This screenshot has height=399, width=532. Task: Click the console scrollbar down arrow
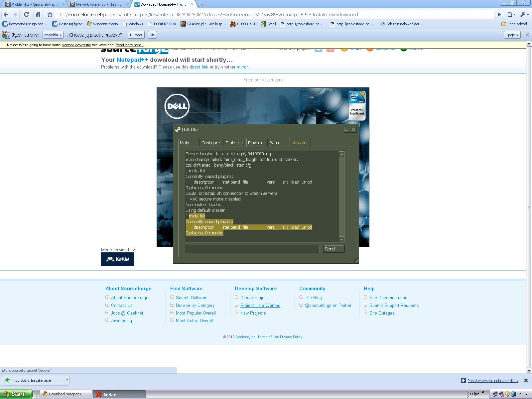point(341,239)
